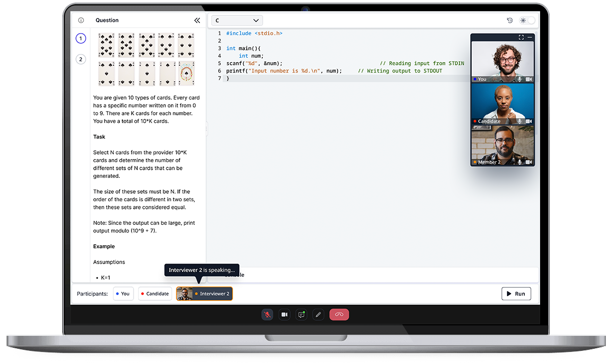Open the C language selector dropdown
This screenshot has height=364, width=612.
(237, 20)
